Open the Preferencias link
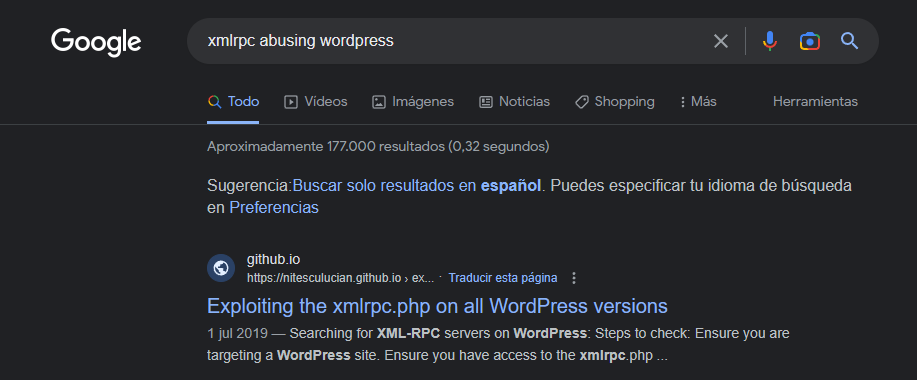917x380 pixels. pyautogui.click(x=274, y=208)
